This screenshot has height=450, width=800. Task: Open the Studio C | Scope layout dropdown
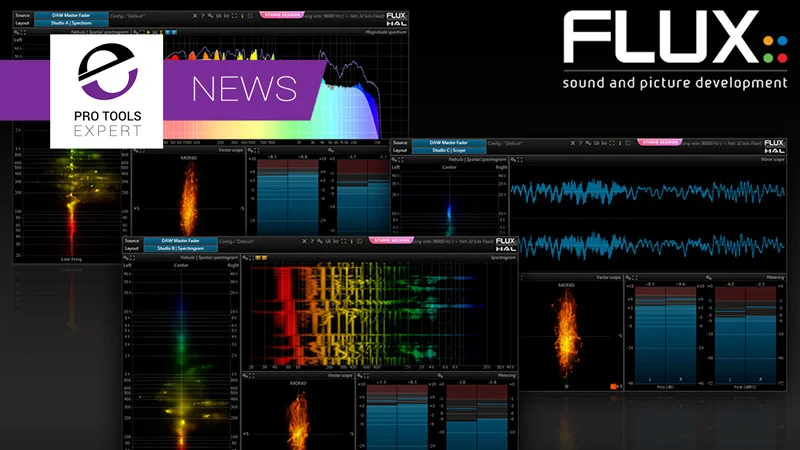(449, 151)
